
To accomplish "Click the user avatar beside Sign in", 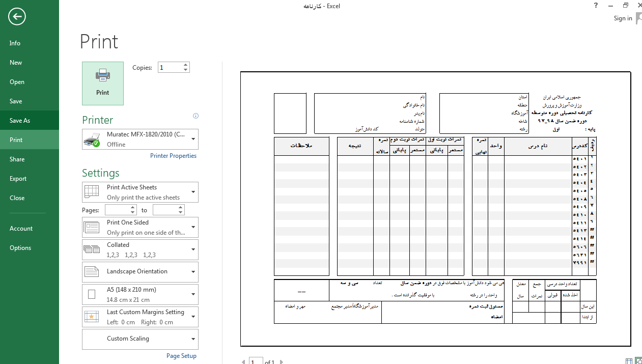I will click(x=638, y=18).
